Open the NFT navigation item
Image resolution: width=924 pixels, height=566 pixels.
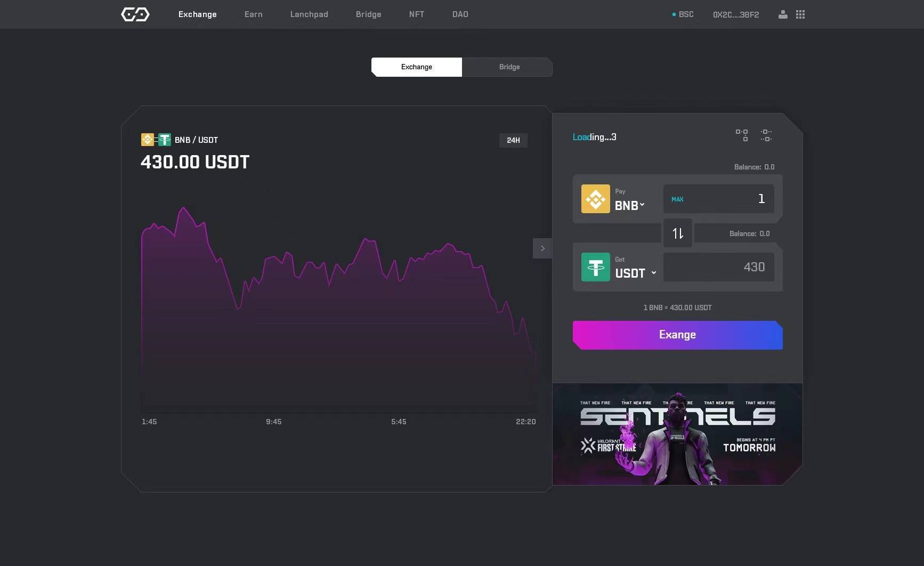[416, 14]
